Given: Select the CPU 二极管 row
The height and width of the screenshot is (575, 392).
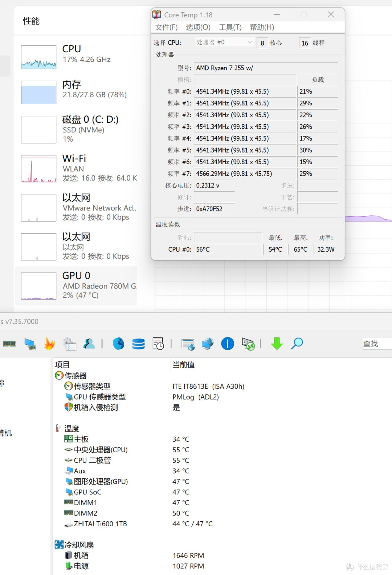Looking at the screenshot, I should point(92,460).
